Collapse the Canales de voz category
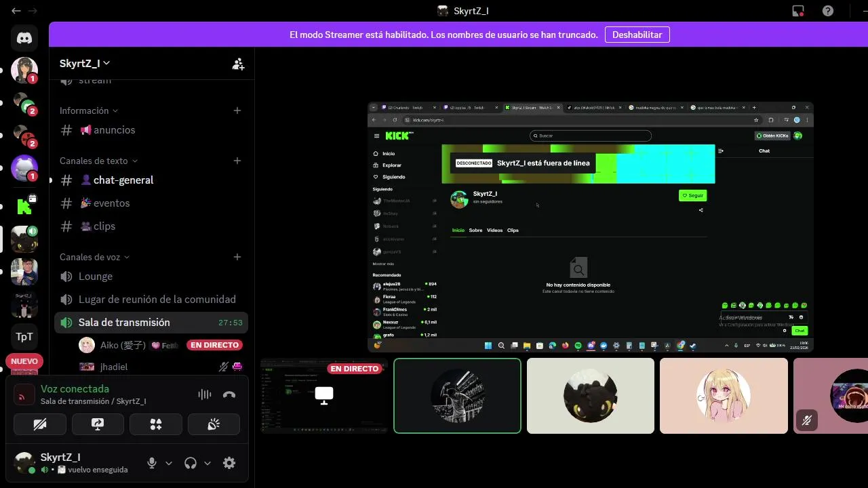Viewport: 868px width, 488px height. (94, 257)
